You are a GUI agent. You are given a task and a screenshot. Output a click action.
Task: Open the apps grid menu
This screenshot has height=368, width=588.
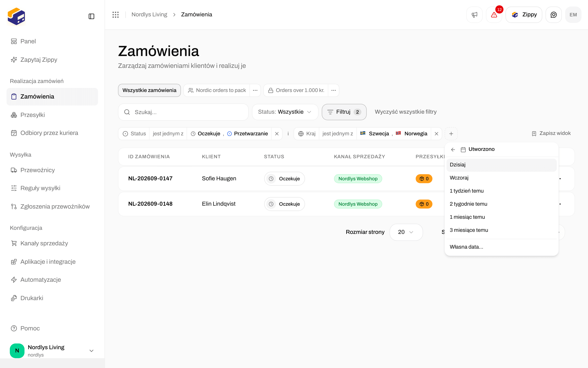[x=115, y=15]
